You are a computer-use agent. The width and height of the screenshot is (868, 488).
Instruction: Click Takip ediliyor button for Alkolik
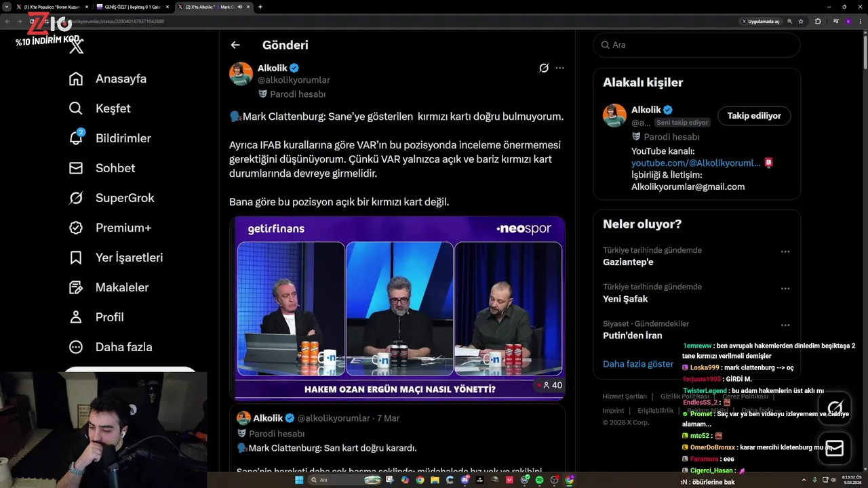(754, 116)
